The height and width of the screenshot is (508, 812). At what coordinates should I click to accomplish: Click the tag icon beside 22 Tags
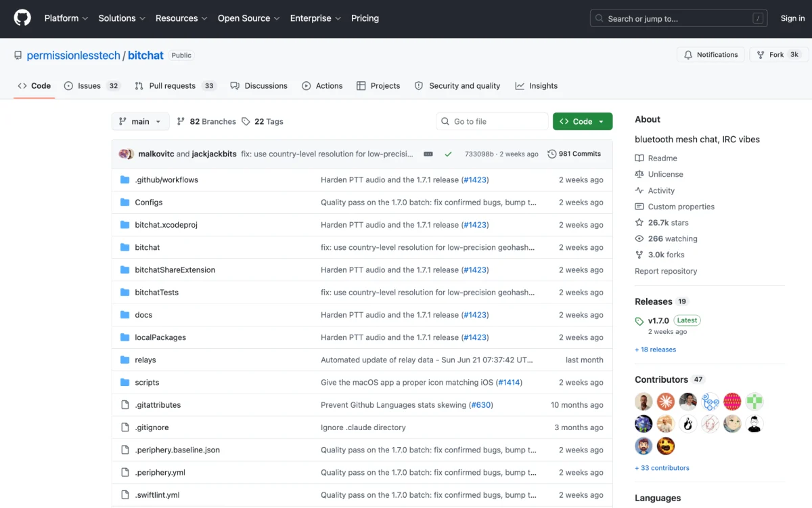pyautogui.click(x=246, y=121)
